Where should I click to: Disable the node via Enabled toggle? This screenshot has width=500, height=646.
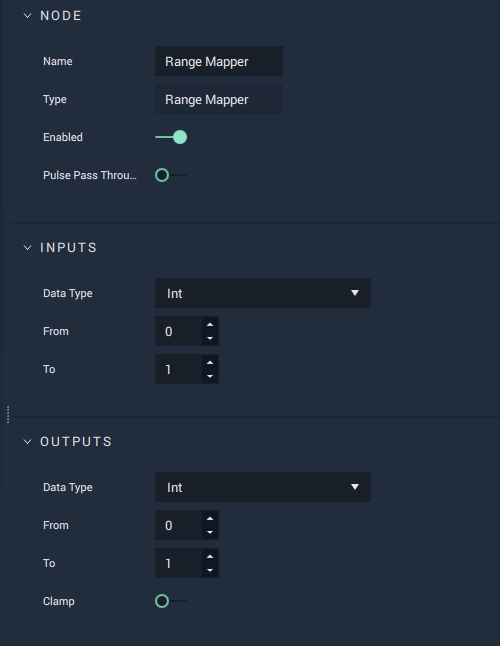(x=171, y=137)
